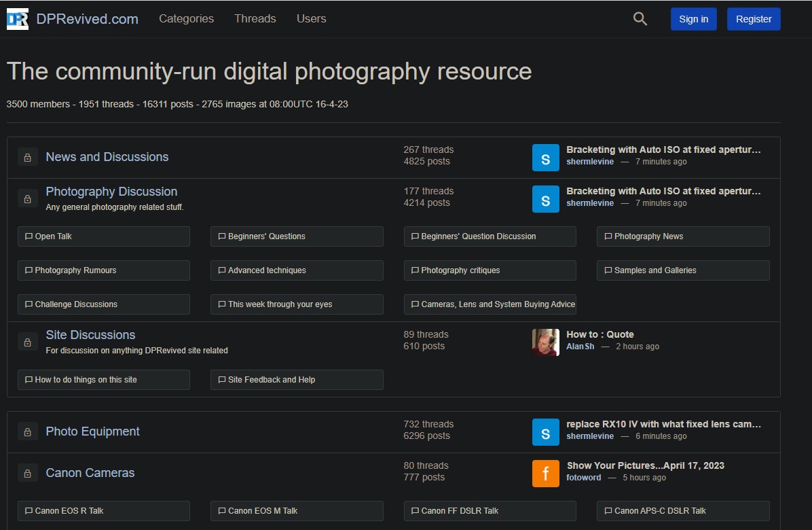
Task: Click shermlevine username in News and Discussions row
Action: coord(590,162)
